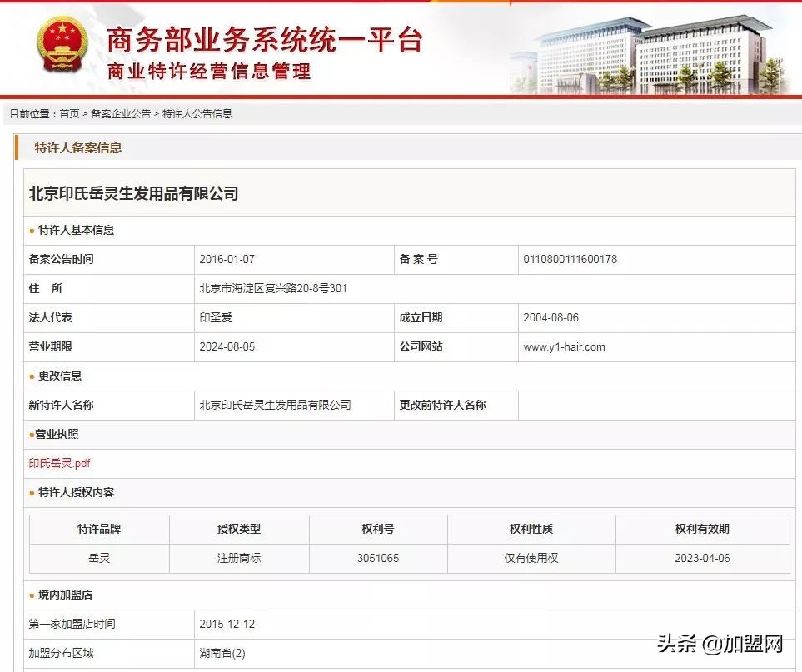The image size is (802, 672).
Task: Click the 商务部业务系统统一平台 title banner
Action: [x=263, y=40]
